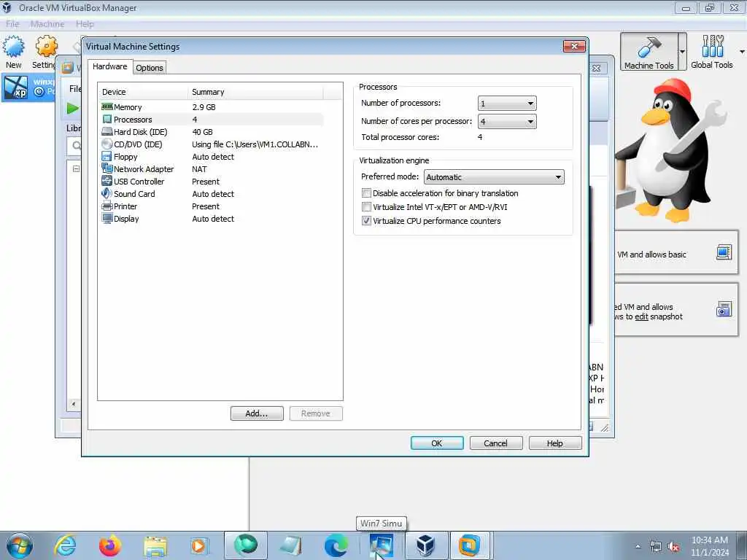
Task: Enable Disable acceleration for binary translation
Action: point(366,192)
